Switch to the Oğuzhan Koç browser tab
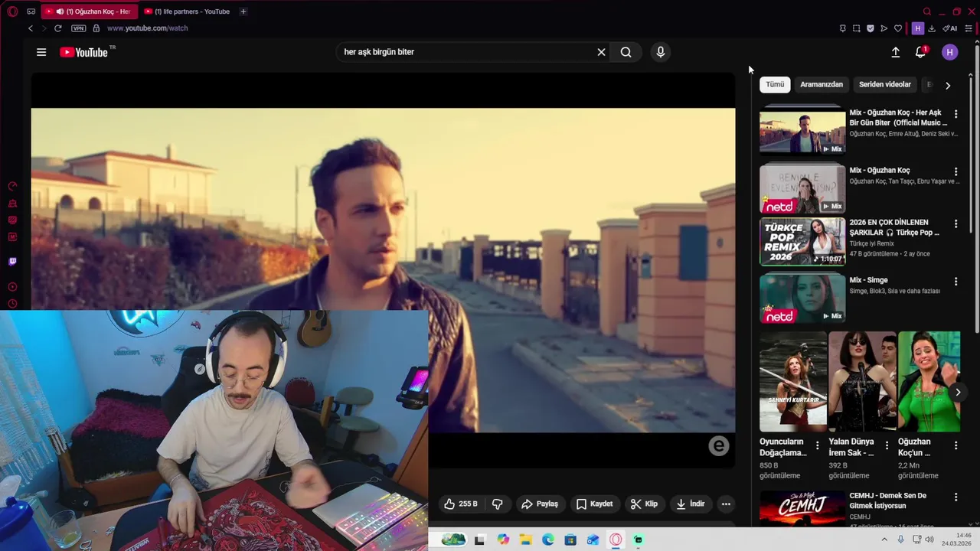This screenshot has height=551, width=980. click(x=88, y=11)
